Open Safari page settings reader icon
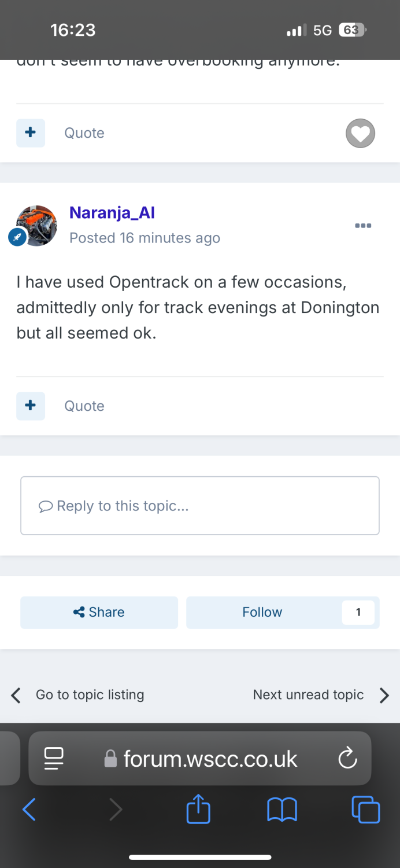The image size is (400, 868). tap(54, 759)
